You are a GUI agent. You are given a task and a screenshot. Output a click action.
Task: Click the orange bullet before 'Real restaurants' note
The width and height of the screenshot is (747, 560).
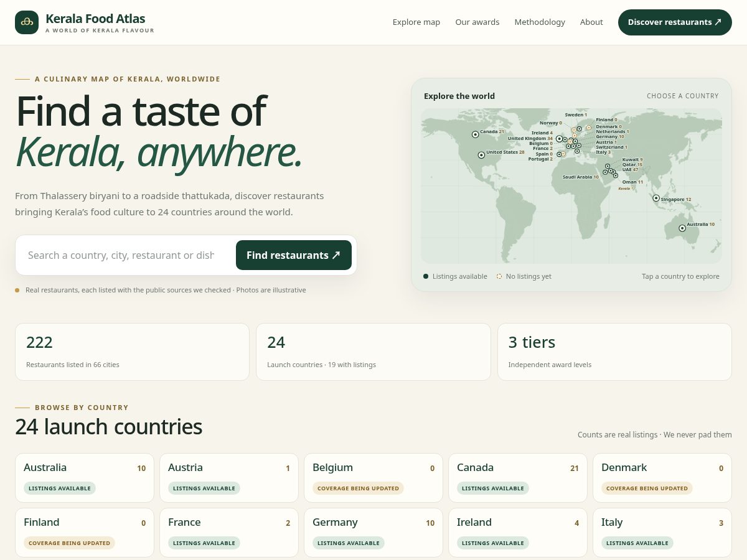[17, 290]
